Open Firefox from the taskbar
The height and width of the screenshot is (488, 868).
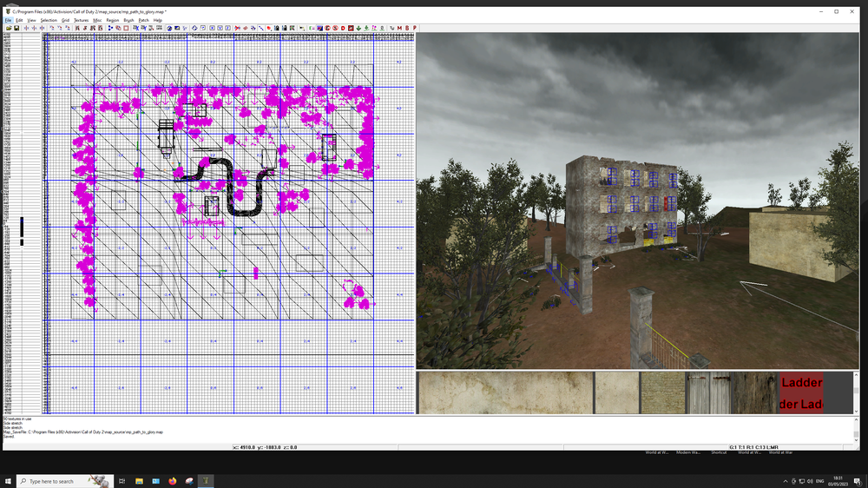(x=173, y=480)
